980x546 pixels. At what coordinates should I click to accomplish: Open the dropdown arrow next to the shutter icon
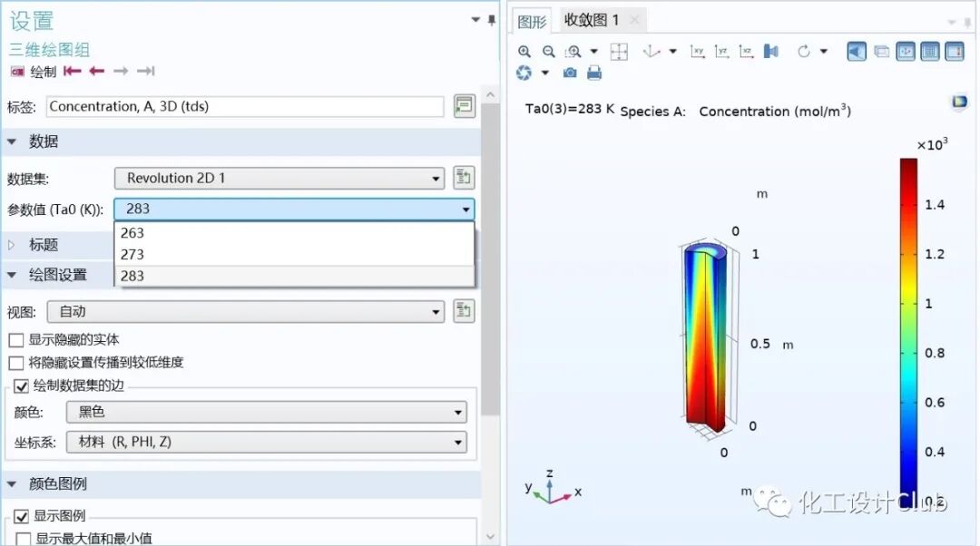pyautogui.click(x=544, y=73)
